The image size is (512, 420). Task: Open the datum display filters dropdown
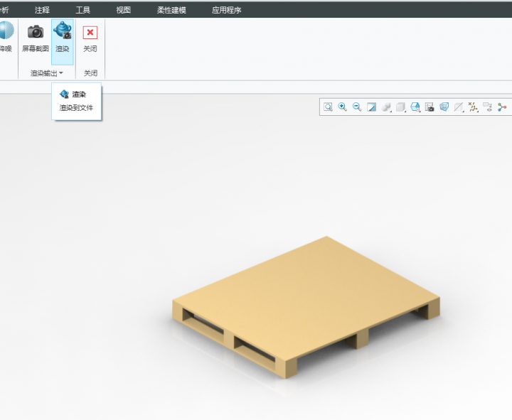click(x=473, y=107)
